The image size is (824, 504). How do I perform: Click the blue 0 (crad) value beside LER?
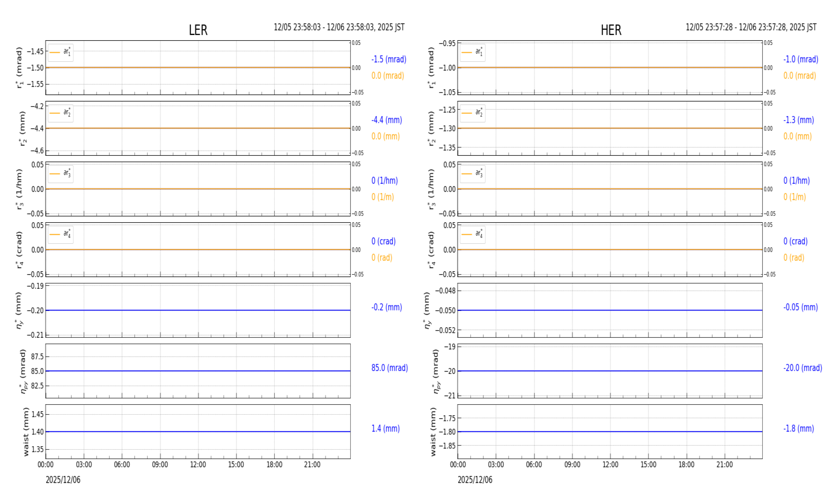coord(383,242)
